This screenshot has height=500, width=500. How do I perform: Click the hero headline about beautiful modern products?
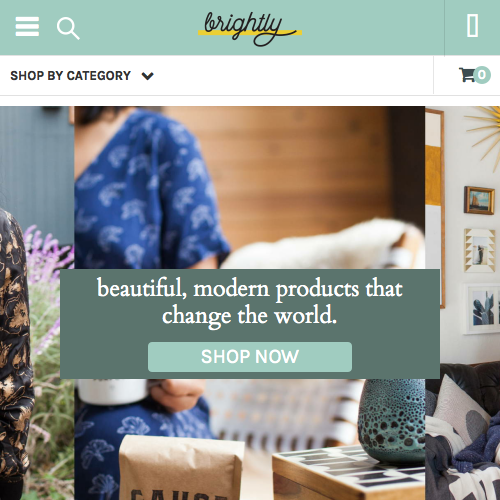[x=250, y=302]
